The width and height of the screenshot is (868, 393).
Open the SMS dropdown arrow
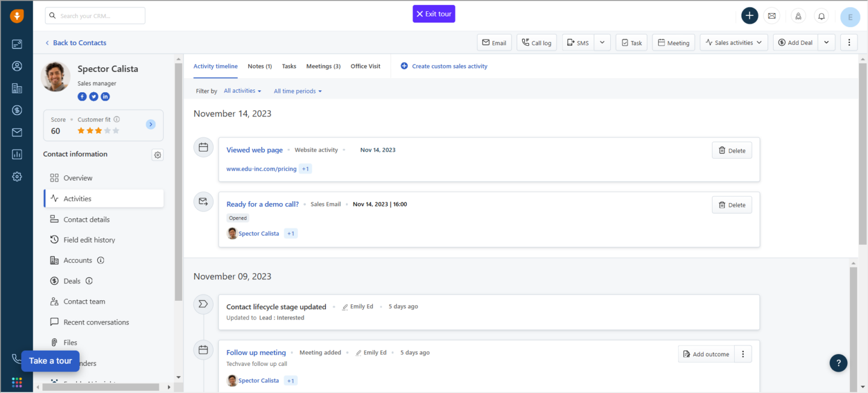602,42
